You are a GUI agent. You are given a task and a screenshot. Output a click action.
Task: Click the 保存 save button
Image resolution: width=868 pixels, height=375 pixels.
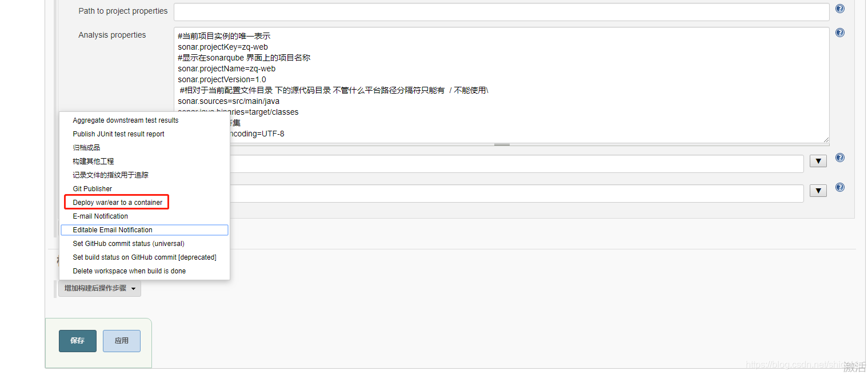click(77, 341)
